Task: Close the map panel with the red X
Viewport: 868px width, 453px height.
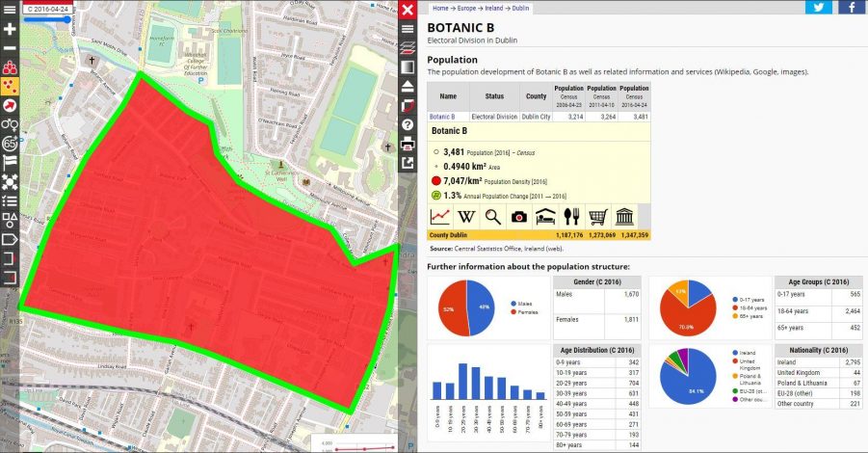Action: pos(408,10)
